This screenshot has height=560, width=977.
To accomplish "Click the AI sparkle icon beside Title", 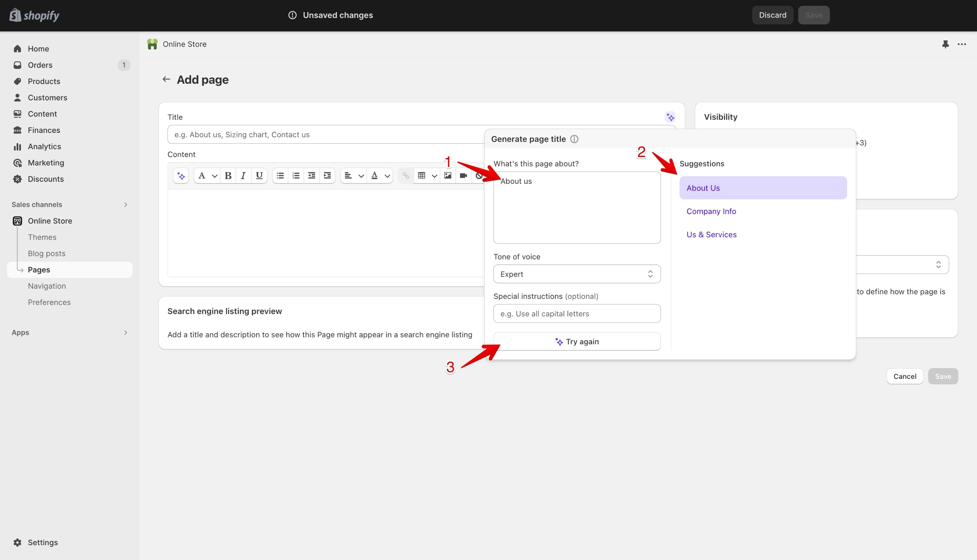I will coord(670,117).
